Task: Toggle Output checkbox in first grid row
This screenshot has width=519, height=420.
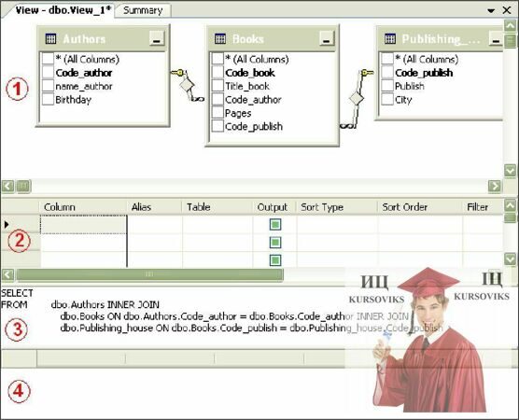Action: [275, 225]
